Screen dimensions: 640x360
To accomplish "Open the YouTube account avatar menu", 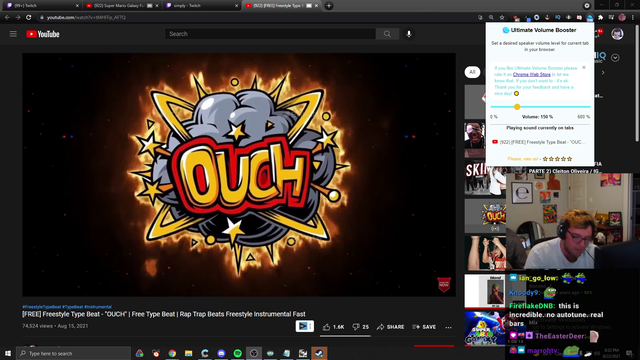I will click(617, 34).
